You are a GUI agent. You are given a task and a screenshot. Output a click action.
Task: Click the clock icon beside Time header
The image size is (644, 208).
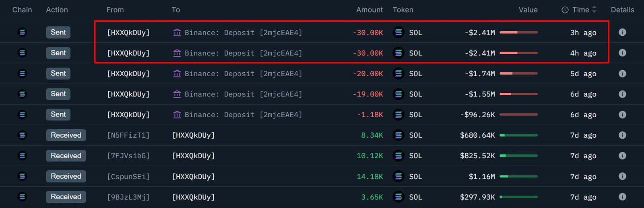tap(565, 10)
